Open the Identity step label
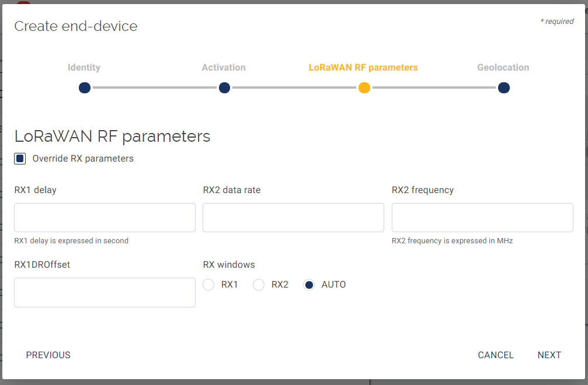Image resolution: width=588 pixels, height=385 pixels. click(84, 68)
